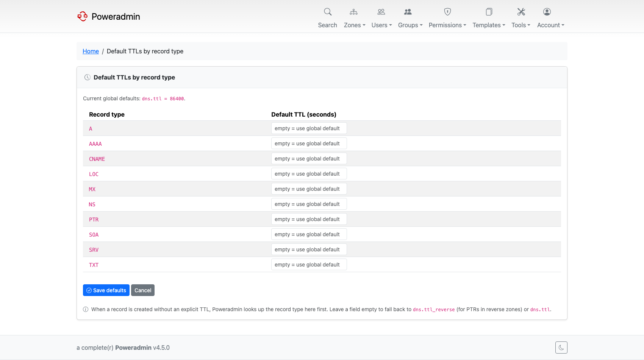Click the Users people icon
This screenshot has width=644, height=360.
click(x=381, y=12)
